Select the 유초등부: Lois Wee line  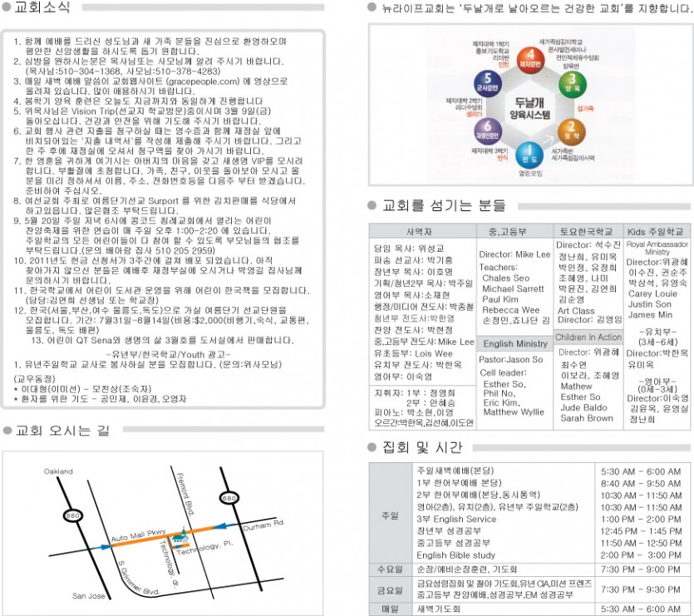click(x=413, y=353)
